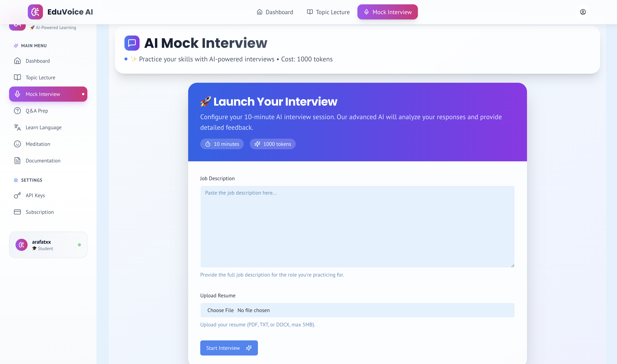This screenshot has width=617, height=364.
Task: Click the chat bubble icon beside AI Mock Interview
Action: coord(132,43)
